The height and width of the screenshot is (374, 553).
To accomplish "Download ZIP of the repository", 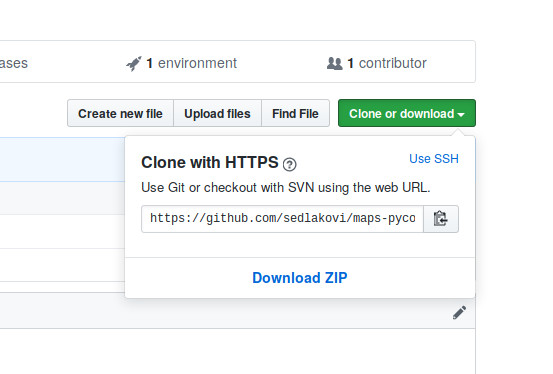I will click(x=300, y=278).
